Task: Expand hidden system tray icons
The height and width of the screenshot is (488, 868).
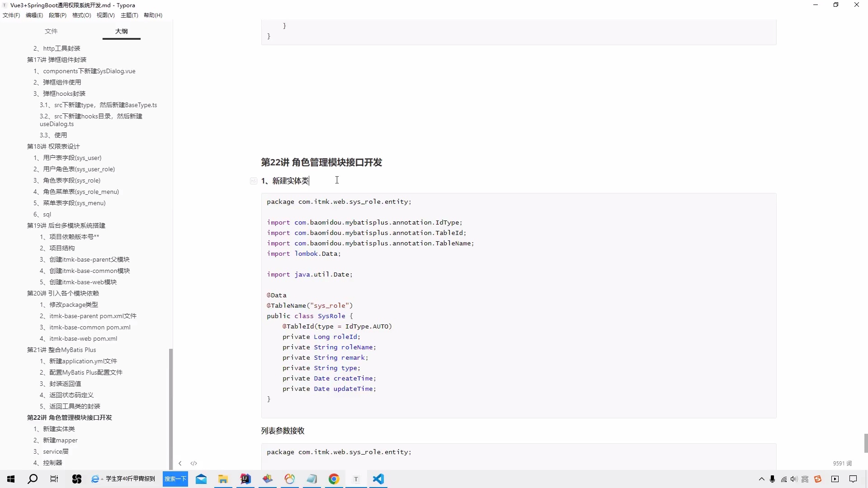Action: tap(761, 479)
